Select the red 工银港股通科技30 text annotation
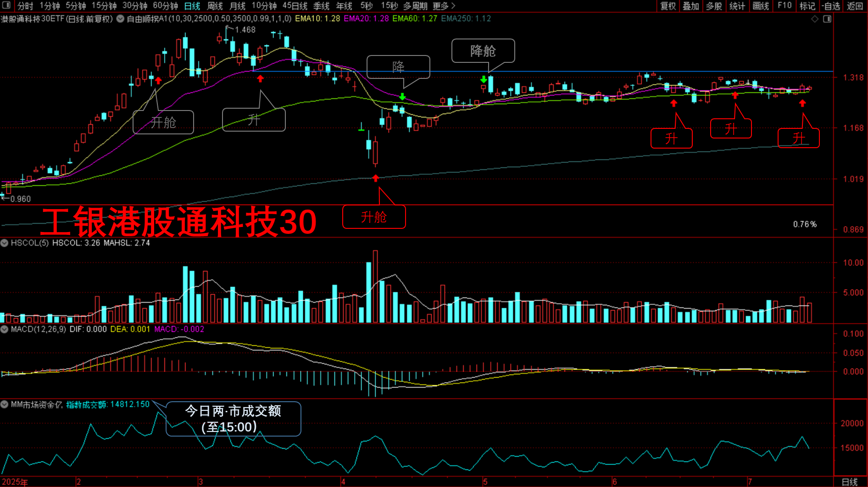Image resolution: width=868 pixels, height=487 pixels. point(178,222)
